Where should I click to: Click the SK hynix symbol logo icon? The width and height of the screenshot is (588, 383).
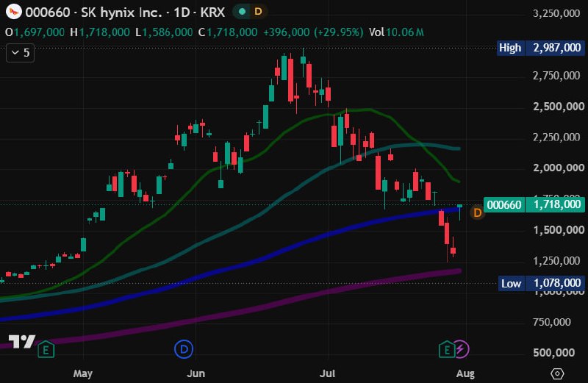[x=14, y=12]
